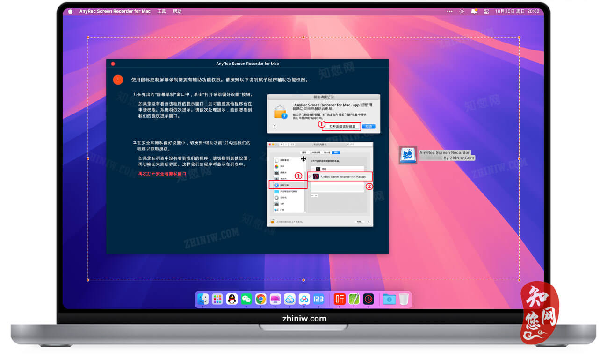This screenshot has height=364, width=607.
Task: Open AnyRec Screen Recorder dock icon
Action: pyautogui.click(x=369, y=299)
